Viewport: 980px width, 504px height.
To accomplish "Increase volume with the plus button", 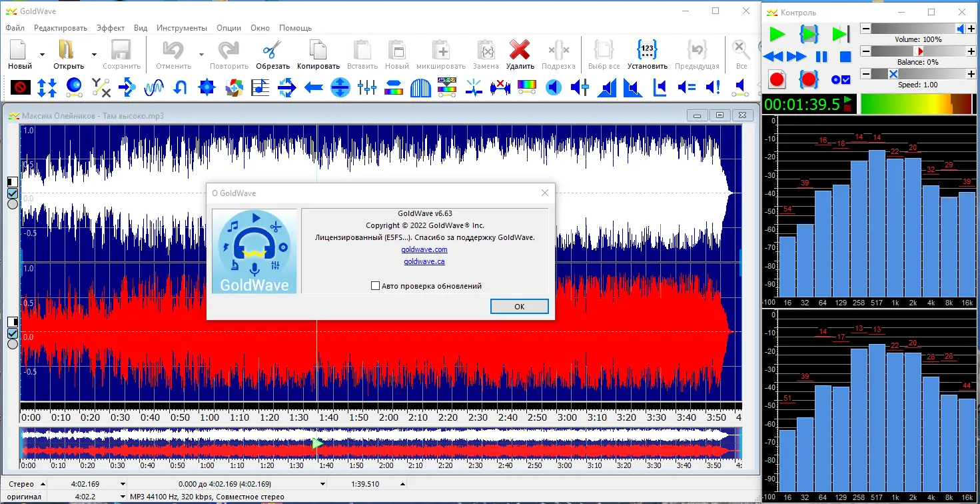I will (x=972, y=29).
